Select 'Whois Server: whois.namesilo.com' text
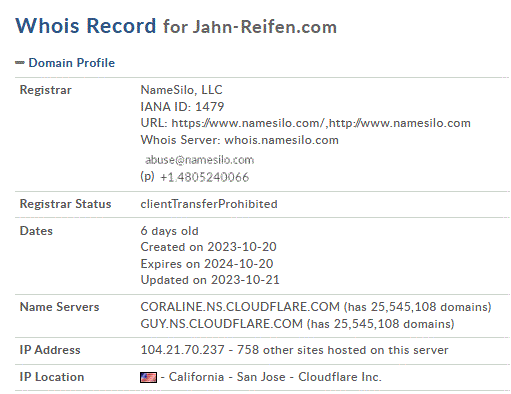Viewport: 511px width, 394px height. [x=239, y=140]
